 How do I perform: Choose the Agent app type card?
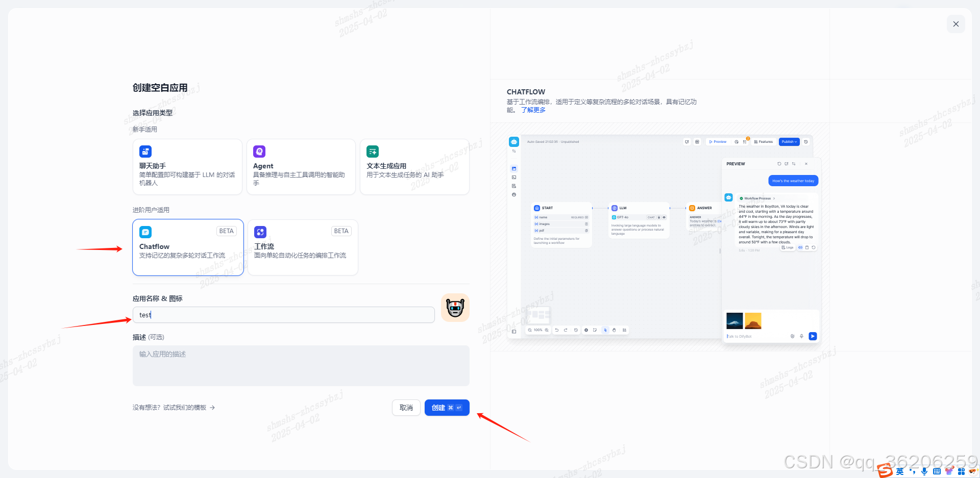(301, 167)
